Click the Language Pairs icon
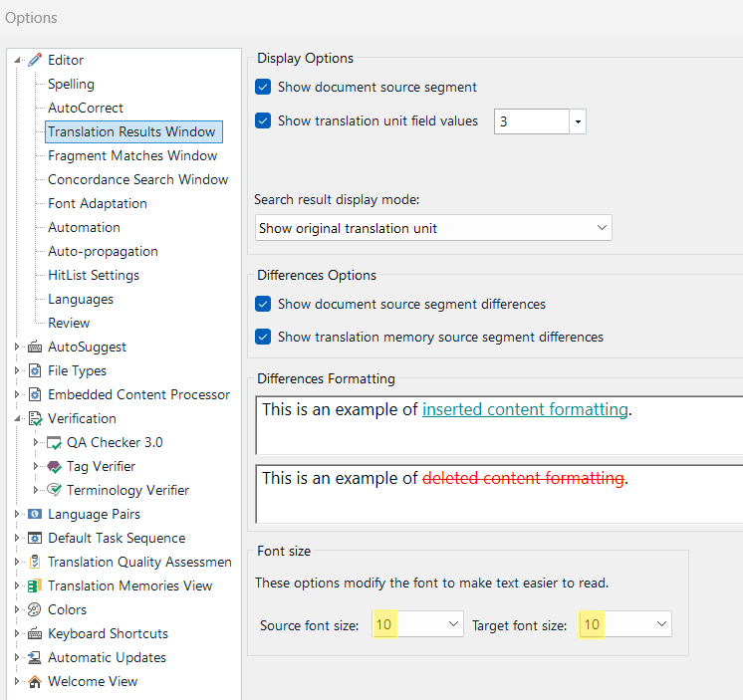 click(35, 515)
